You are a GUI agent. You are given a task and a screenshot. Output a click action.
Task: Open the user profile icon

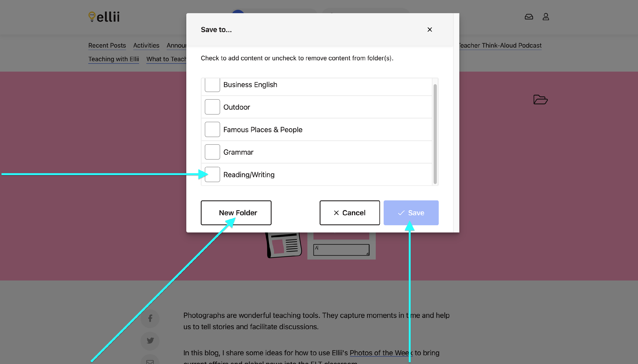pyautogui.click(x=545, y=17)
